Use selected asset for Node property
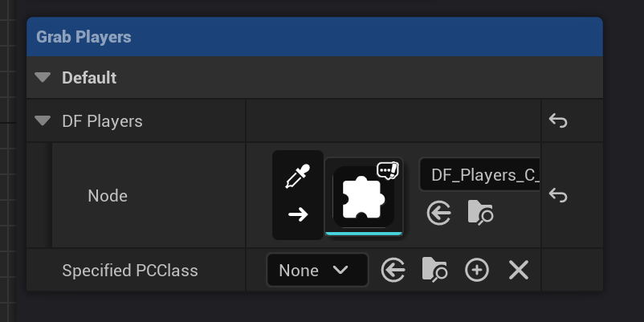 click(438, 214)
